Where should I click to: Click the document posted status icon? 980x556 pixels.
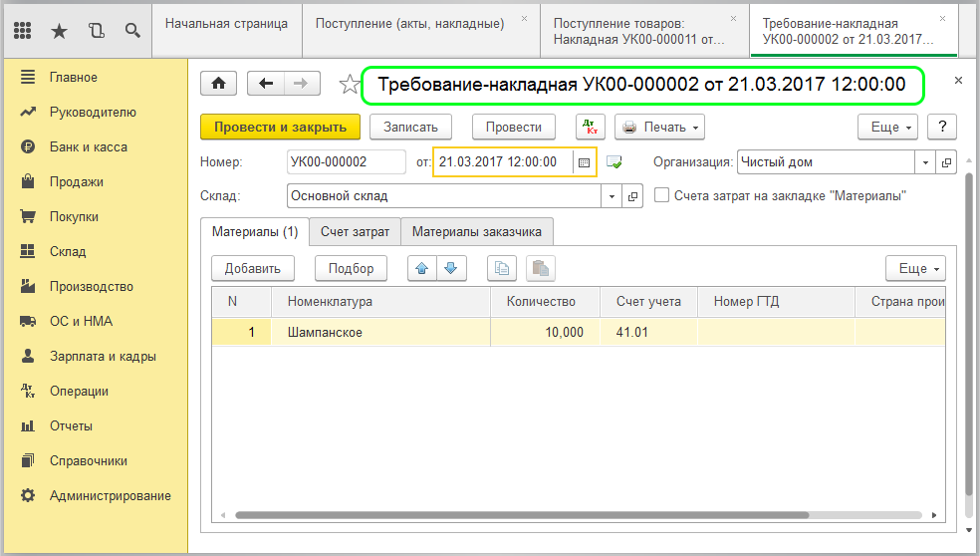click(x=614, y=162)
